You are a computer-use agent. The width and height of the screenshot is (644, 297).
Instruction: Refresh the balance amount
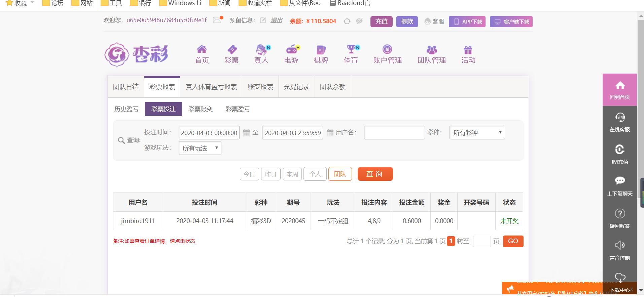347,22
